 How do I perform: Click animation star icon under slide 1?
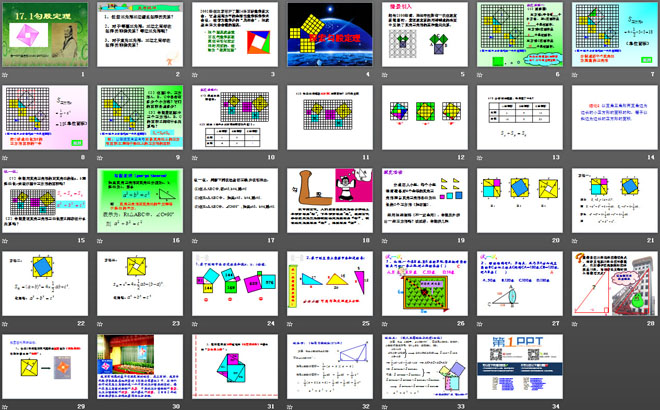click(x=5, y=75)
